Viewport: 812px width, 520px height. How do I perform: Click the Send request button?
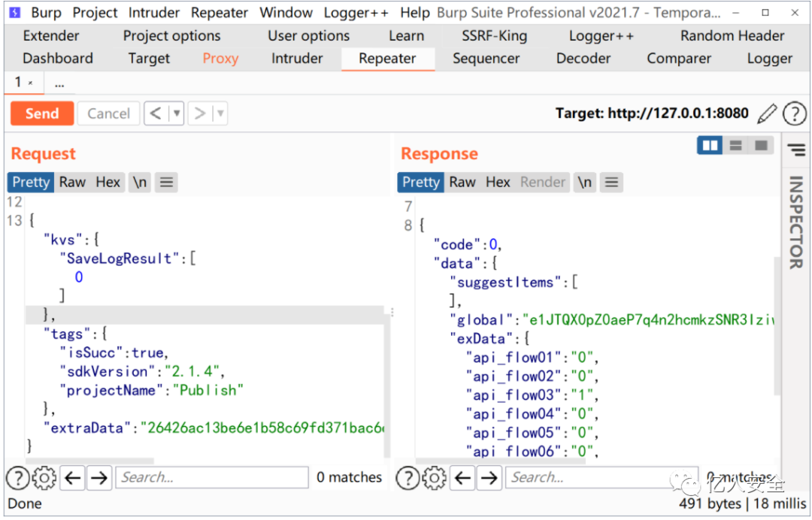pyautogui.click(x=42, y=113)
